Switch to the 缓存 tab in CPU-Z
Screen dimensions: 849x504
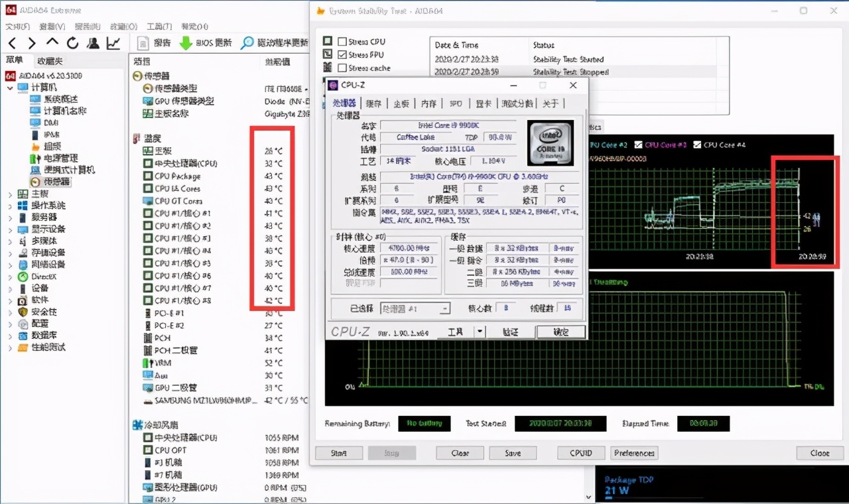click(x=374, y=103)
